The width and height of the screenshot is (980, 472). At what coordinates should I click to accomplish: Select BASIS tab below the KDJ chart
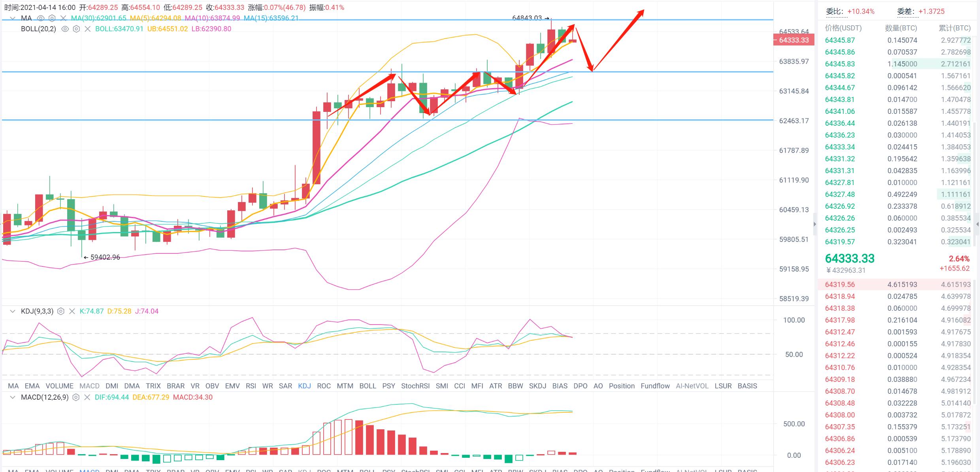click(x=747, y=386)
